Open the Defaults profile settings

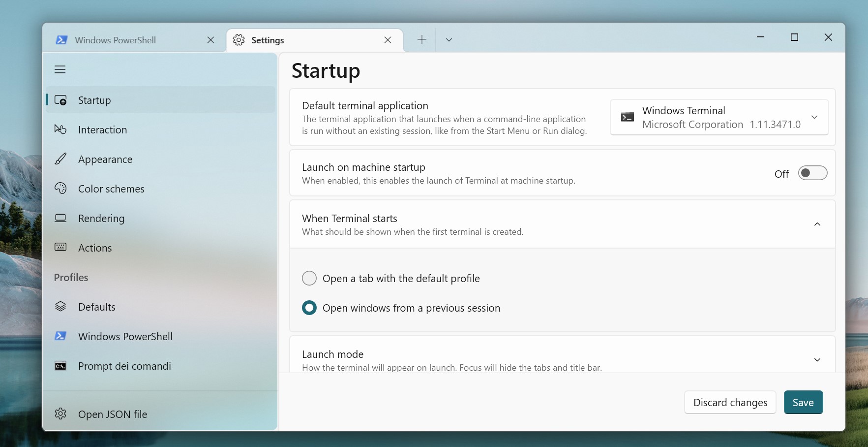(160, 307)
